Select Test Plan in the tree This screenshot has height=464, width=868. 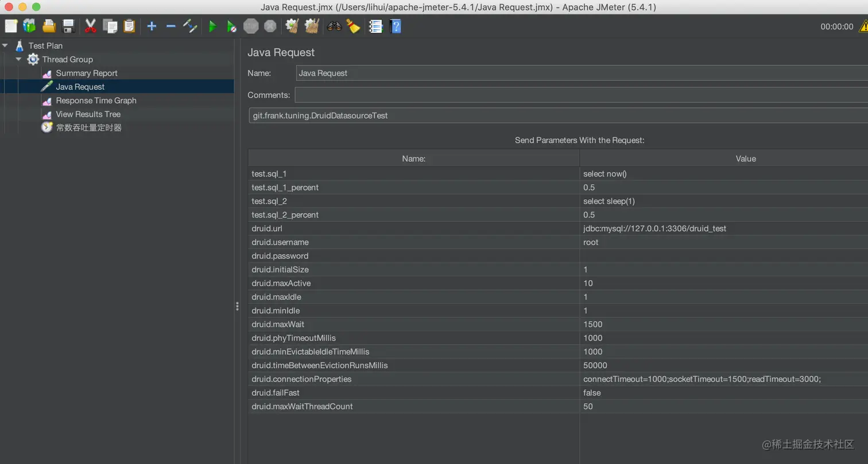point(45,45)
